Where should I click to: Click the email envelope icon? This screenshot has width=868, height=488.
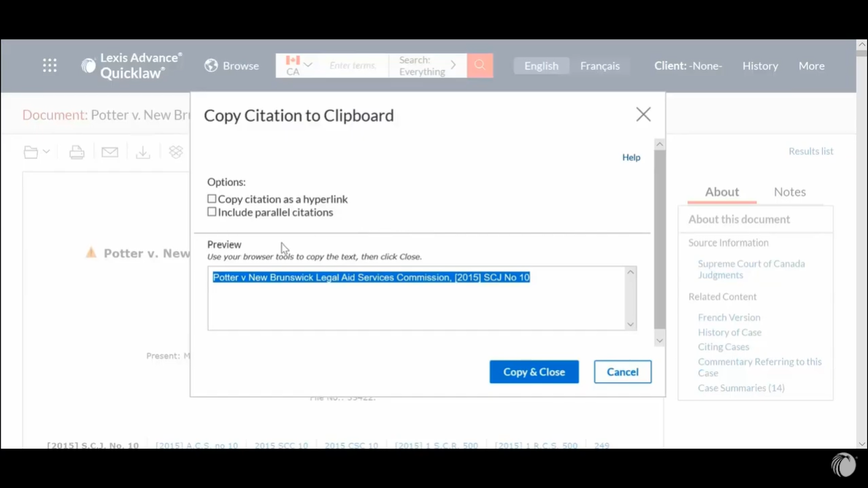tap(110, 152)
